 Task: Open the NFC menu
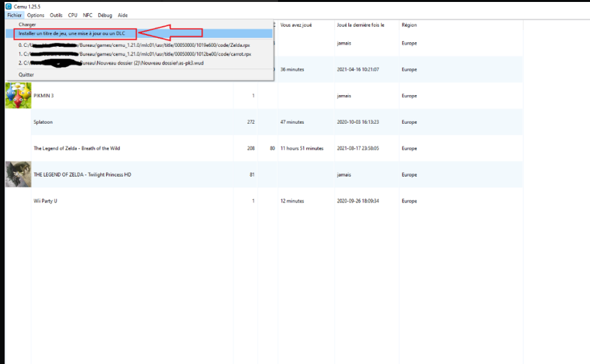[x=87, y=15]
